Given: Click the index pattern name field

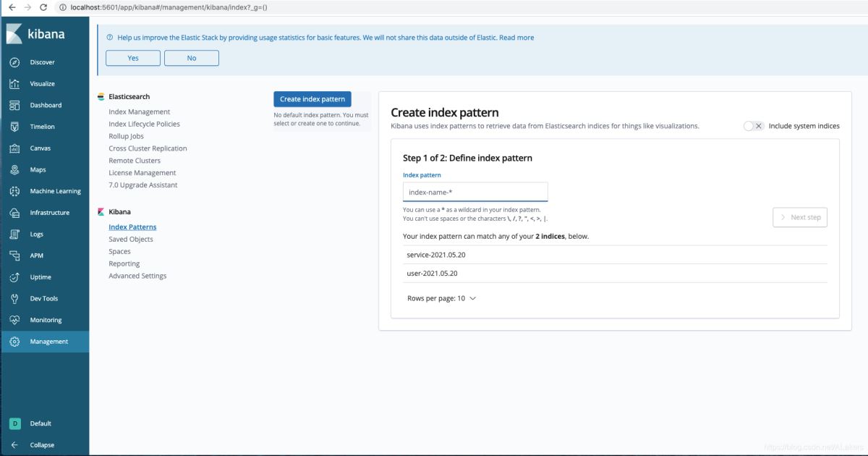Looking at the screenshot, I should coord(475,191).
